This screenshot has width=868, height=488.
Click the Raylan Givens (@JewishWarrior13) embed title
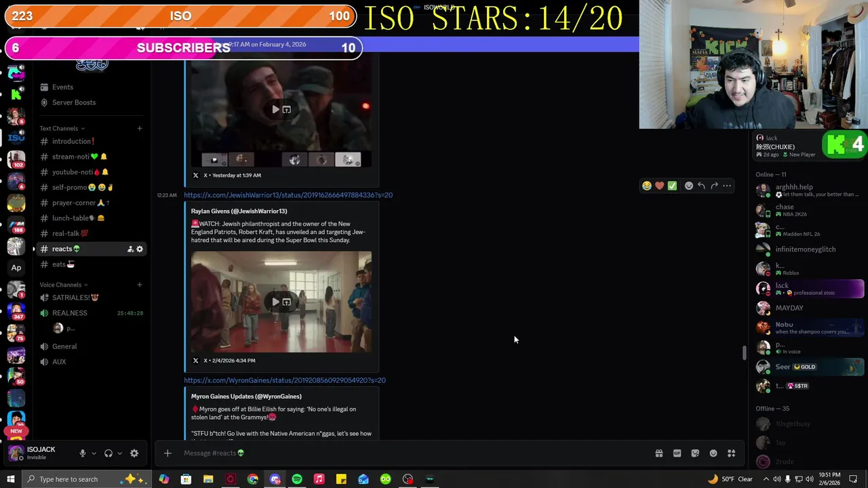coord(239,211)
